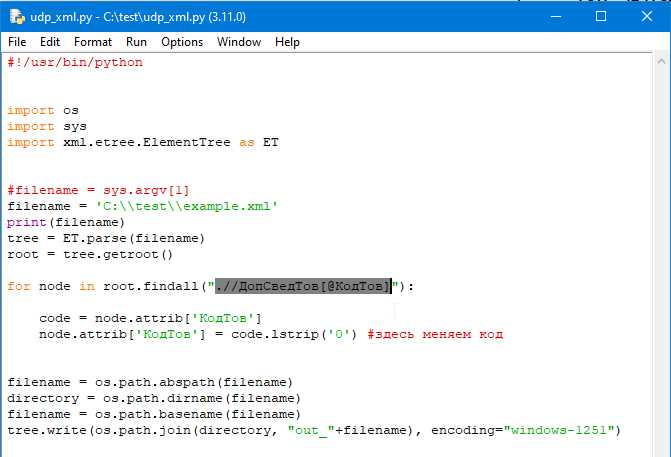Screen dimensions: 671x457
Task: Minimize the udp_xml.py editor window
Action: click(554, 16)
